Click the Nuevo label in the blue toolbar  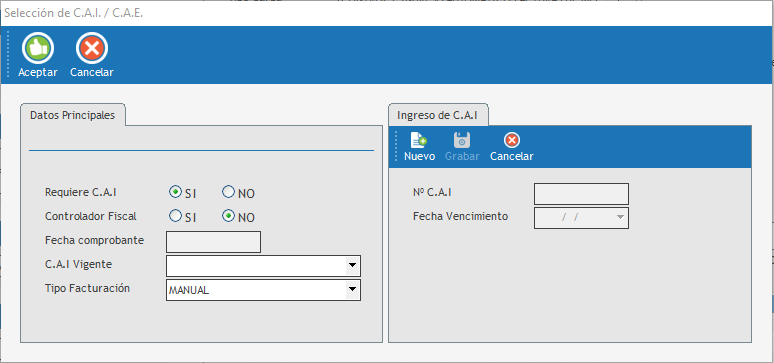coord(420,156)
